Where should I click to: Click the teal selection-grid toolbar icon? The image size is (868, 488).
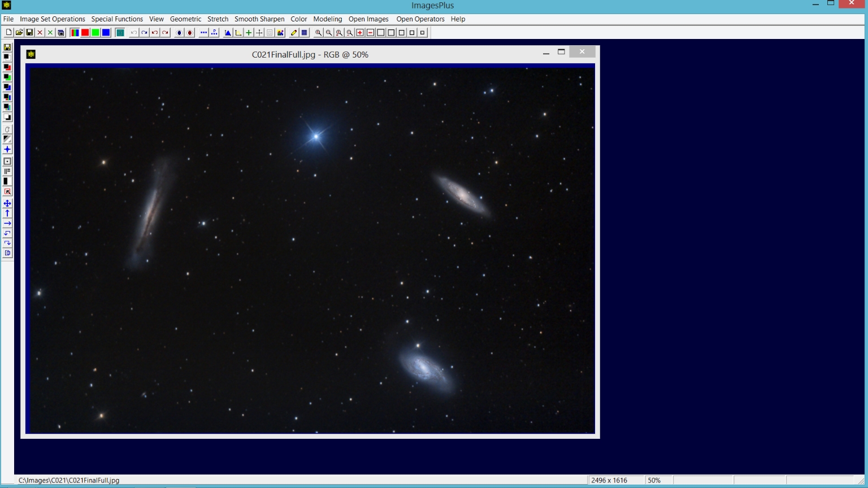pos(120,33)
